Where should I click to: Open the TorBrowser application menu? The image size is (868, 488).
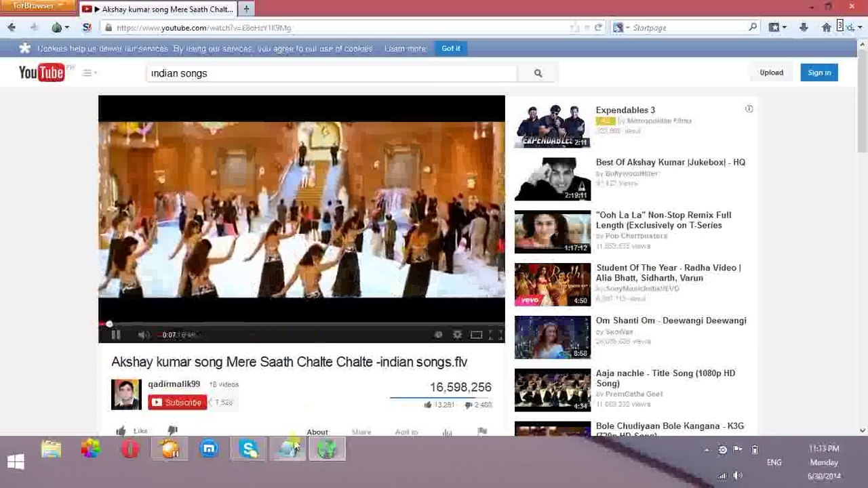click(x=37, y=6)
